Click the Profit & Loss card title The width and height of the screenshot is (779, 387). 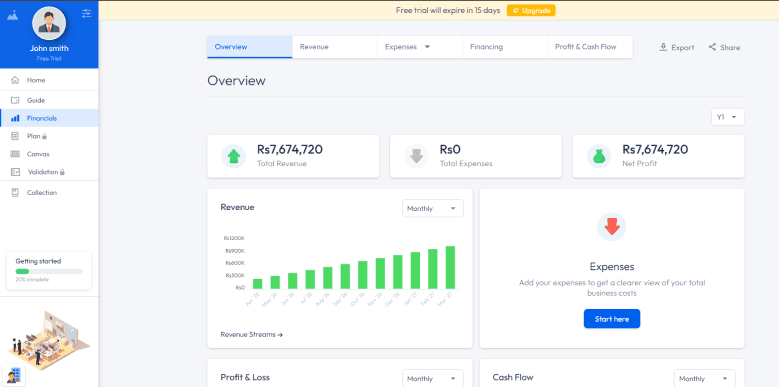click(245, 377)
